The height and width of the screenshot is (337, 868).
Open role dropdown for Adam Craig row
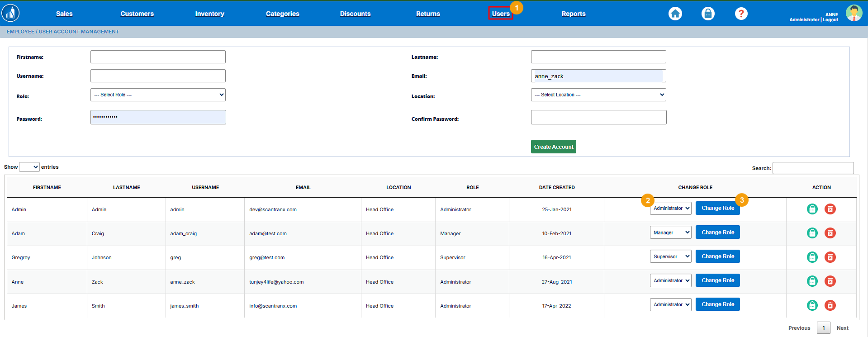tap(670, 233)
